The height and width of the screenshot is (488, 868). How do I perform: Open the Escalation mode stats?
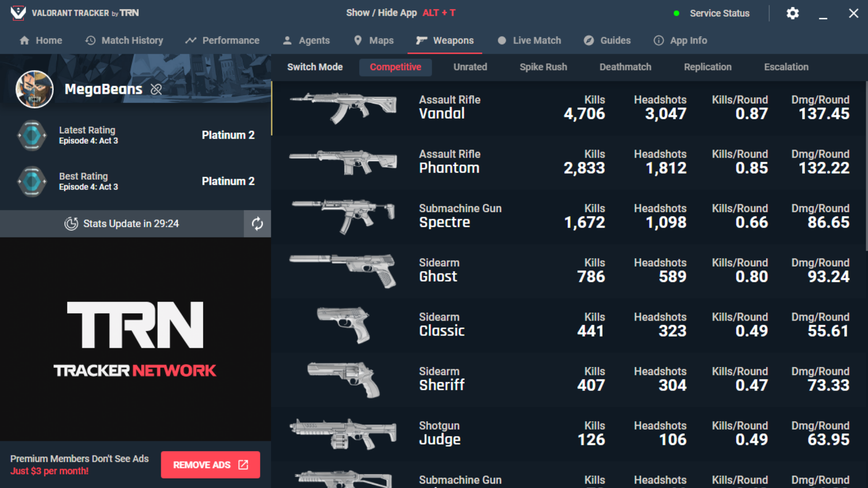[x=786, y=67]
